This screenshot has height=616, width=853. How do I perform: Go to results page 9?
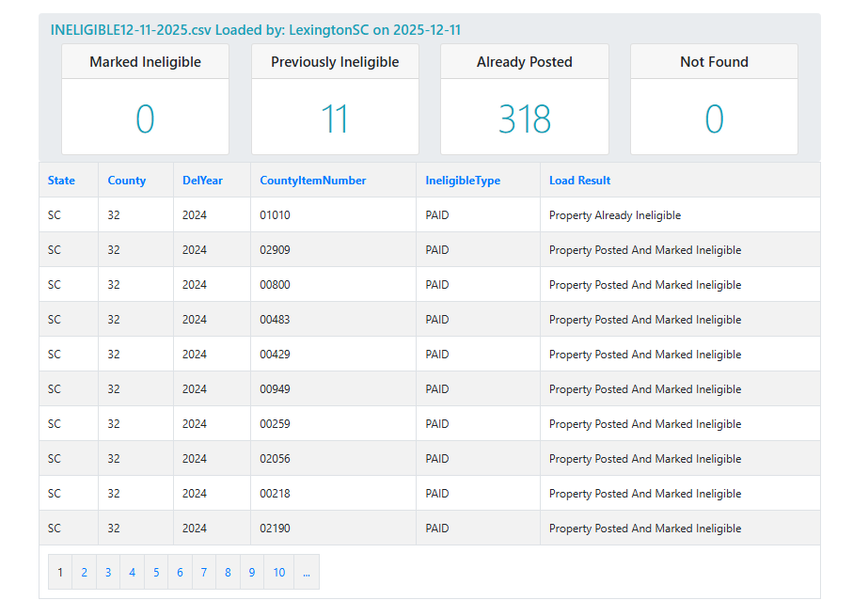[x=252, y=572]
